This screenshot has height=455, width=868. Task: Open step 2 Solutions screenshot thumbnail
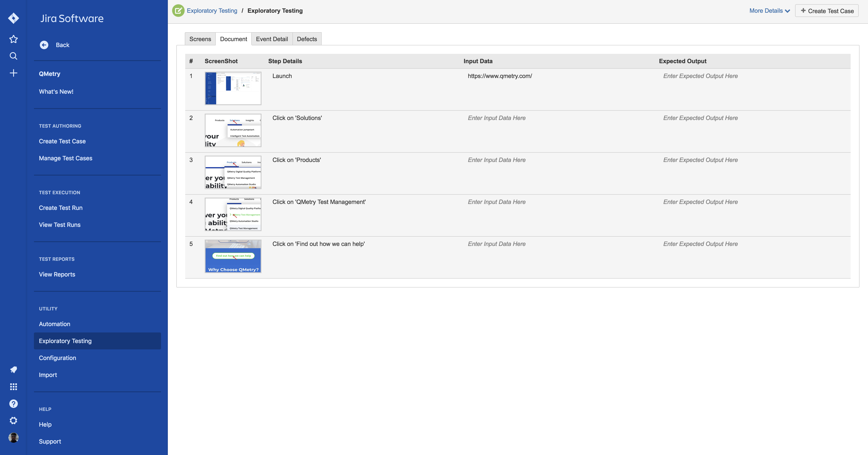(x=233, y=130)
